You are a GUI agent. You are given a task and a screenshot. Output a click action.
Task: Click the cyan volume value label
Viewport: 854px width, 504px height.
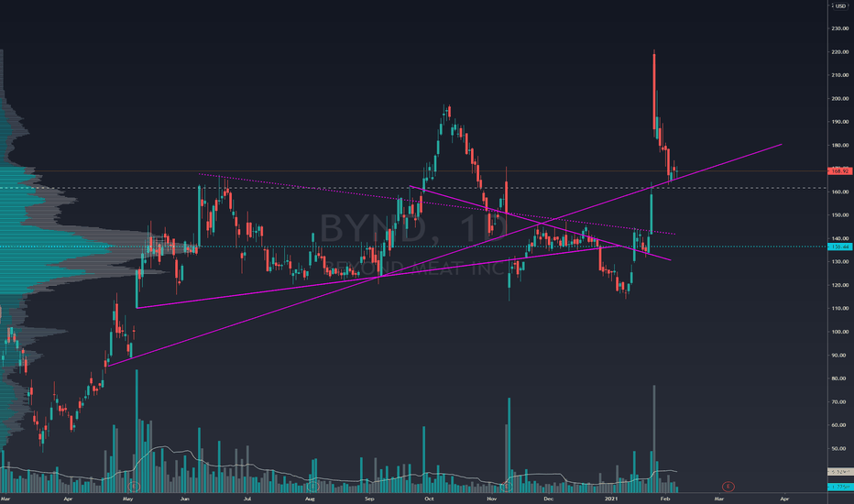click(840, 486)
